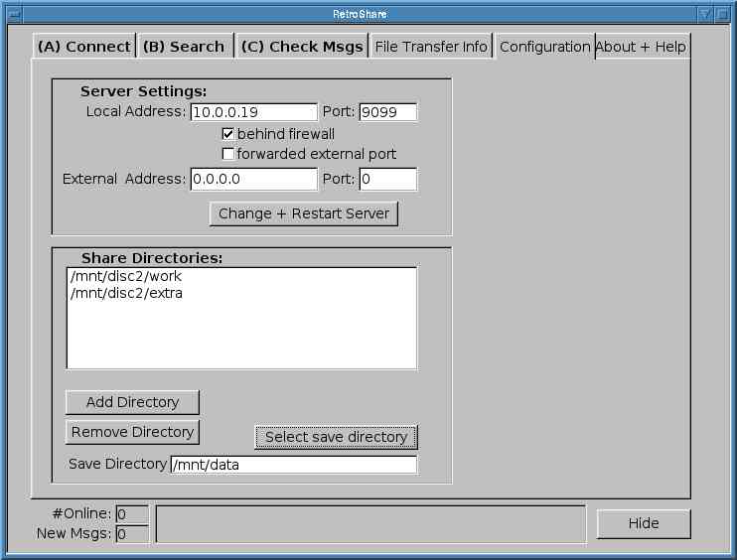Click the Add Directory button
Viewport: 737px width, 560px height.
pyautogui.click(x=132, y=402)
